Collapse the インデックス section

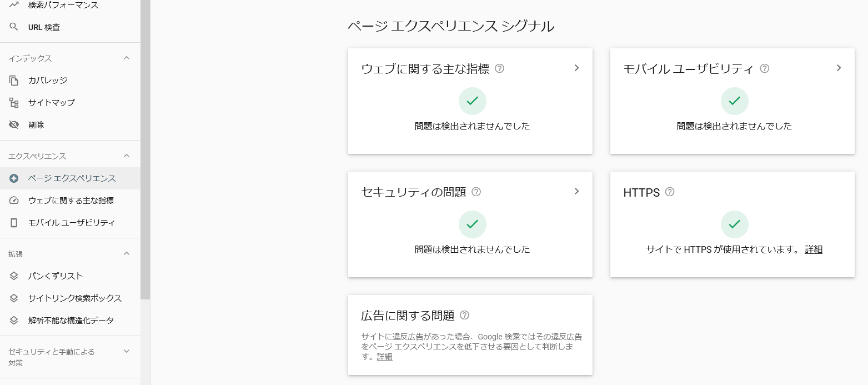click(x=127, y=58)
